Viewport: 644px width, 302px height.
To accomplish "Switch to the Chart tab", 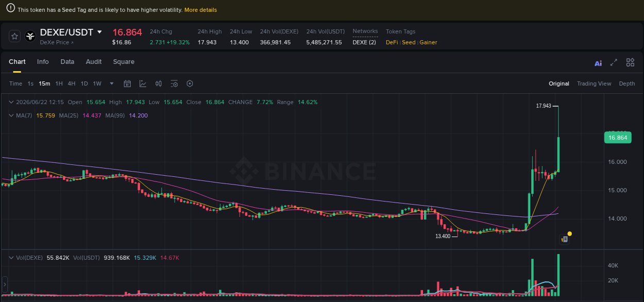I will pos(17,62).
